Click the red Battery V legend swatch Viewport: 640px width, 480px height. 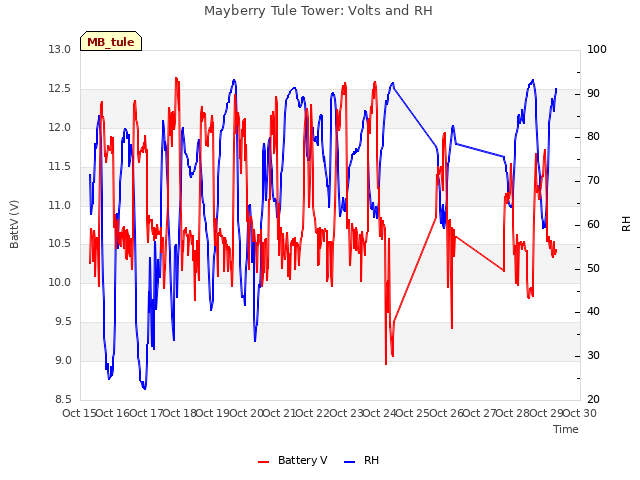264,462
